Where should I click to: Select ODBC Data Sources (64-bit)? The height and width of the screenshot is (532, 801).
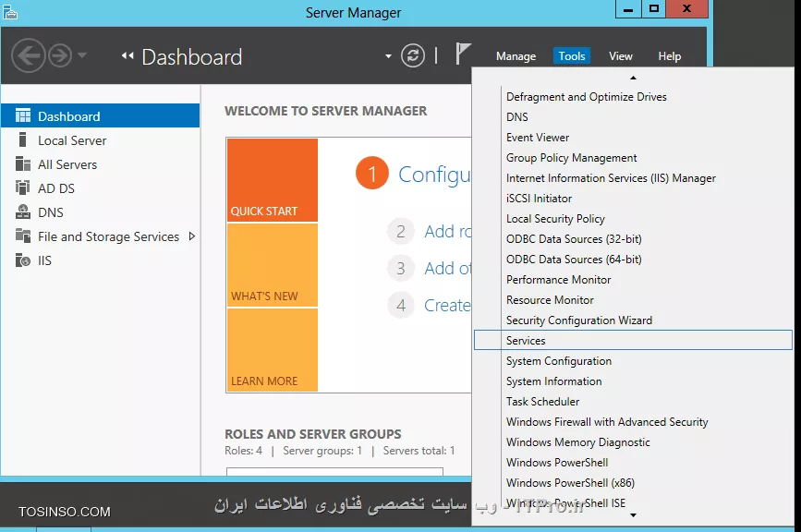point(633,260)
